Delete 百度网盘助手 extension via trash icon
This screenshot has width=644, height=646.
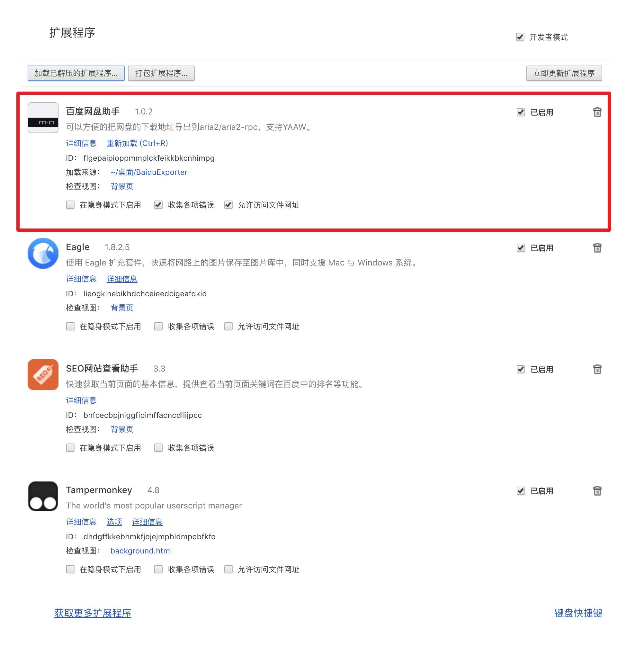point(597,112)
